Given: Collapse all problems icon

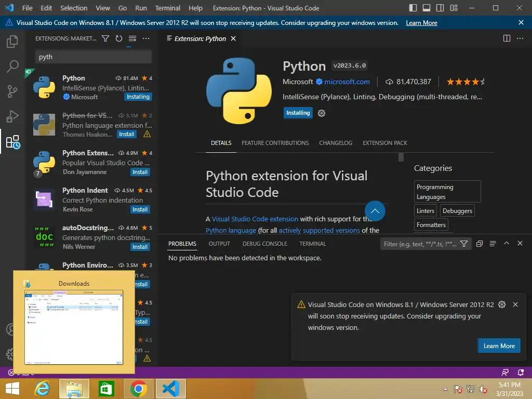Looking at the screenshot, I should pos(480,244).
